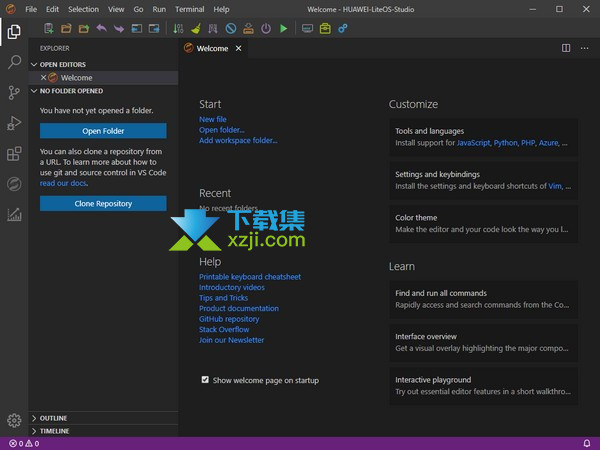Click the Color theme customize card
This screenshot has height=450, width=600.
[484, 224]
